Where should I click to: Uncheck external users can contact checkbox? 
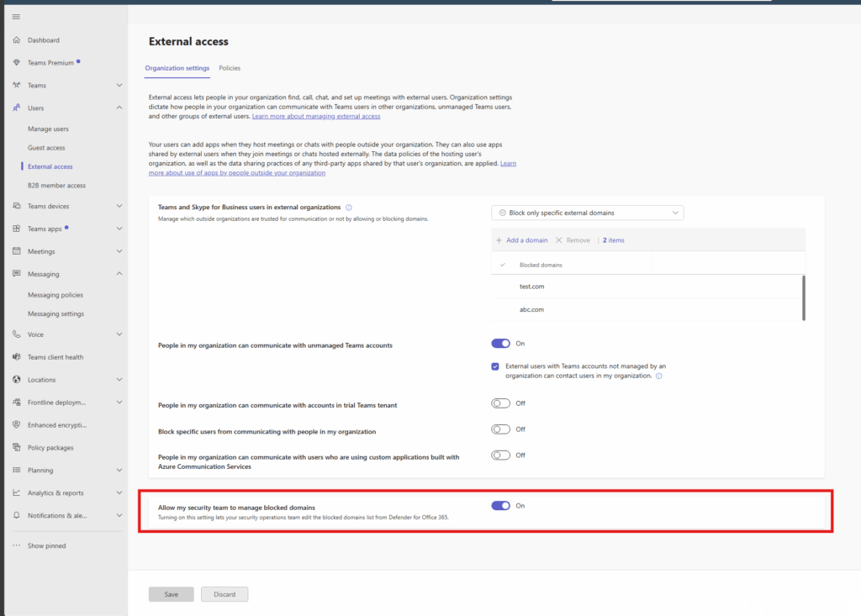496,366
